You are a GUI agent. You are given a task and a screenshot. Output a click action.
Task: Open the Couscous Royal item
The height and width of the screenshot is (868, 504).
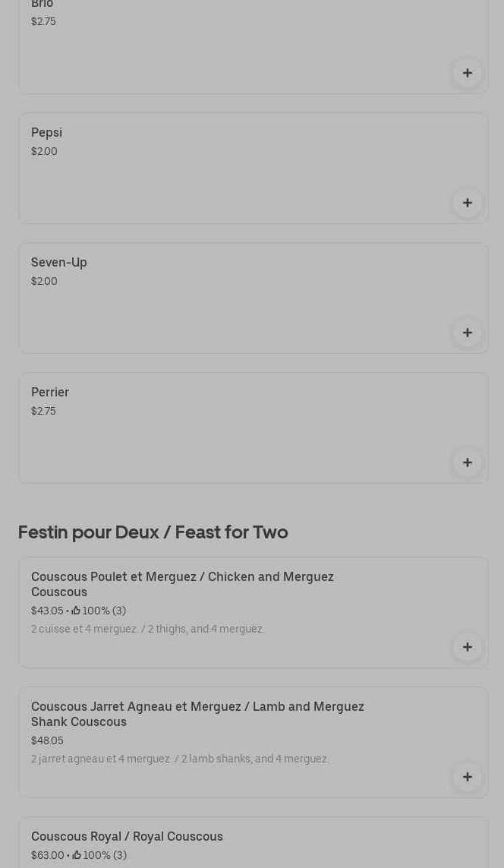127,837
